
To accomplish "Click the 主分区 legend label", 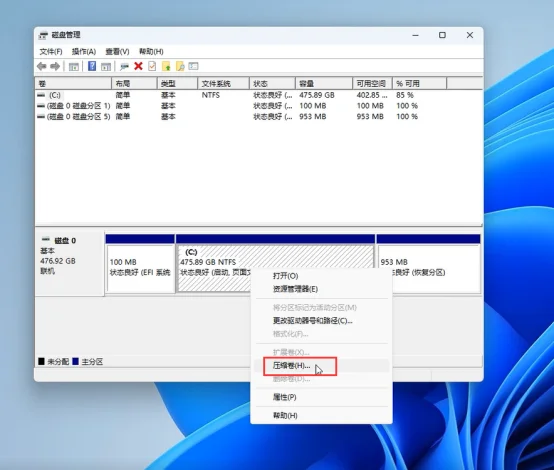I will 92,362.
